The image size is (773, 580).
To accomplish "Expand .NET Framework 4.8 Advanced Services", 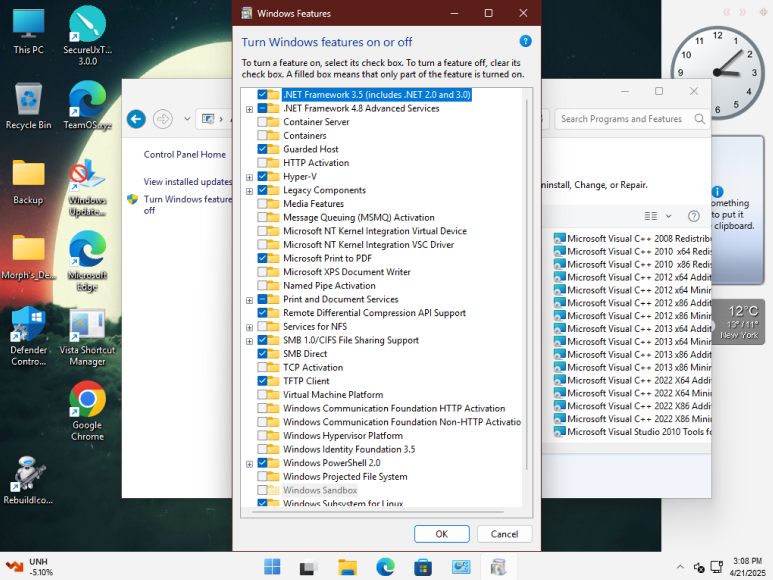I will [249, 109].
